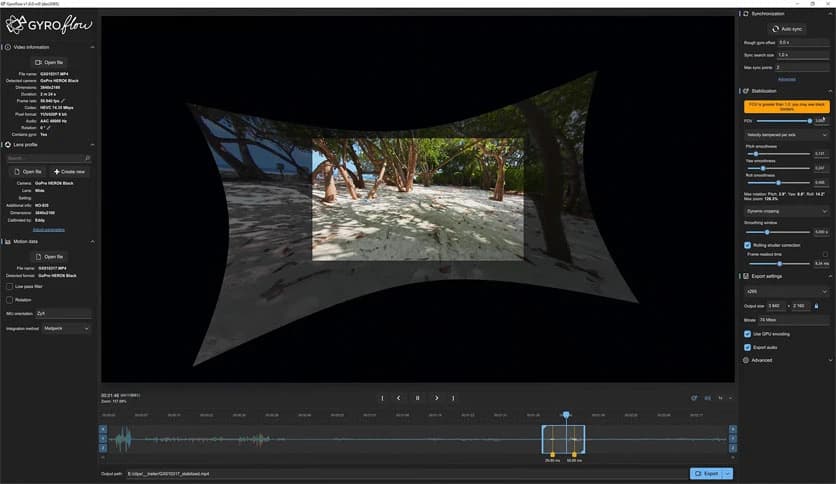
Task: Adjust the Frame readout time slider
Action: click(x=779, y=263)
